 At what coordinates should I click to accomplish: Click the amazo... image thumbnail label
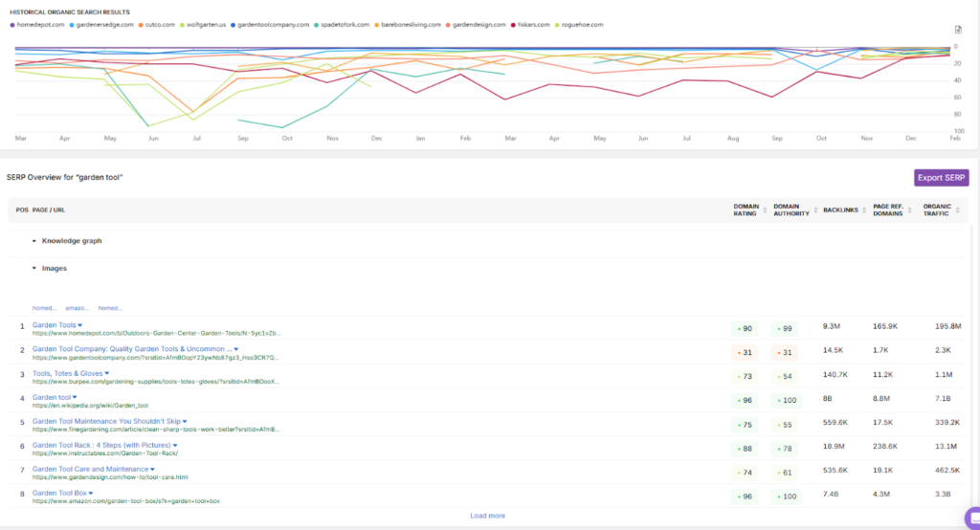click(77, 308)
